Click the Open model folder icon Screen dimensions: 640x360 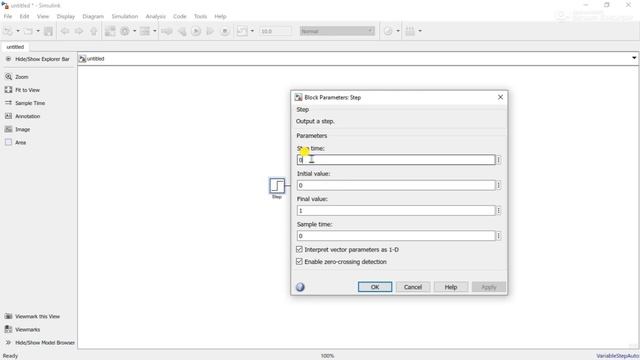coord(28,31)
